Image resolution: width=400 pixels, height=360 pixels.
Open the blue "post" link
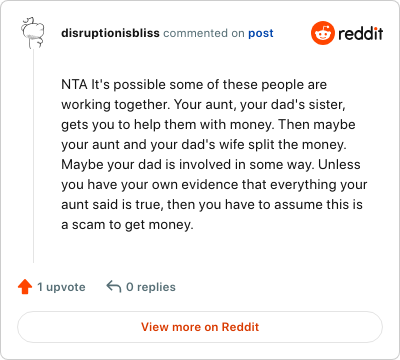261,33
